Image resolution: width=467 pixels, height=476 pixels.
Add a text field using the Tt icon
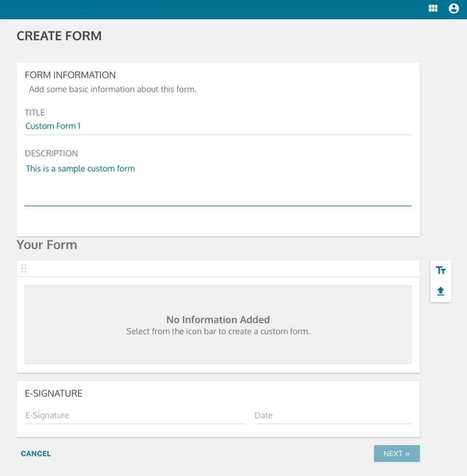[x=440, y=271]
